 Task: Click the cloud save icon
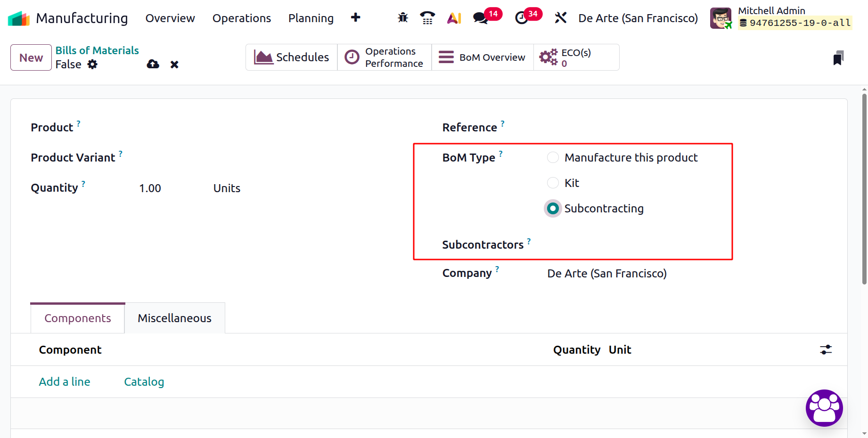tap(153, 65)
